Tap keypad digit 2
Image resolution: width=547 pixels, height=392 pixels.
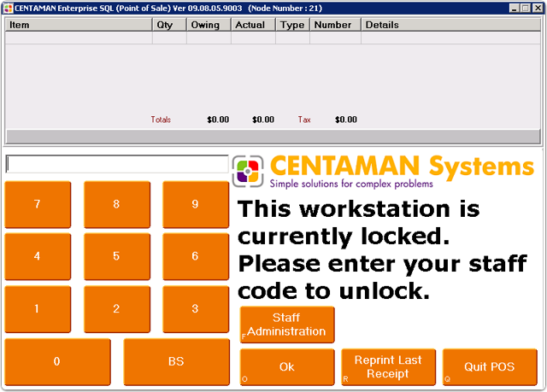pyautogui.click(x=117, y=309)
